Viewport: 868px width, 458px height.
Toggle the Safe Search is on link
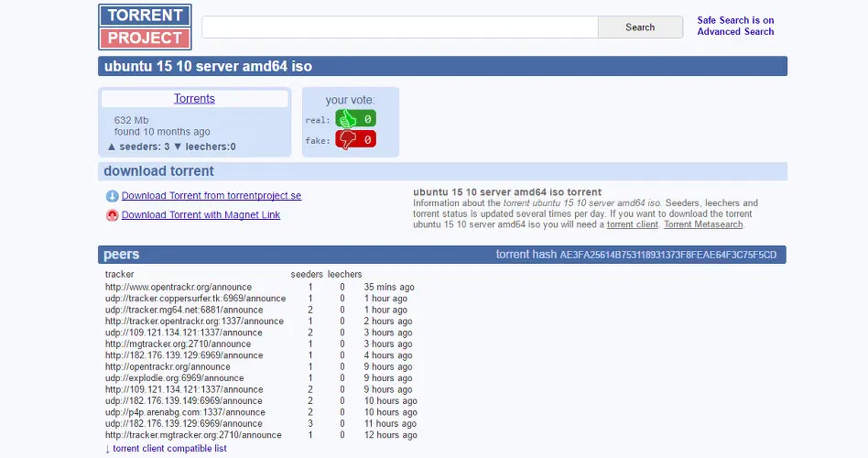click(735, 20)
